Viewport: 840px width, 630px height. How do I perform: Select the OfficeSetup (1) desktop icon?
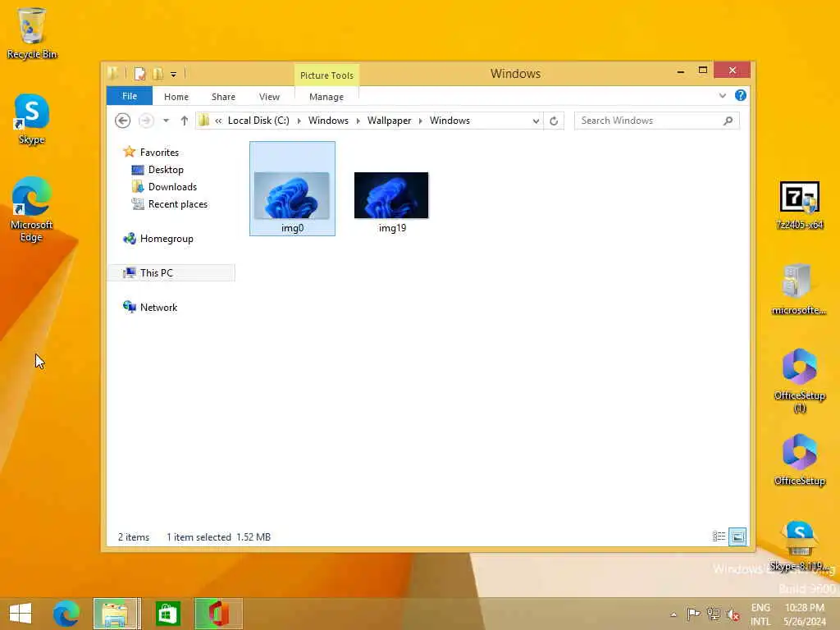tap(799, 381)
